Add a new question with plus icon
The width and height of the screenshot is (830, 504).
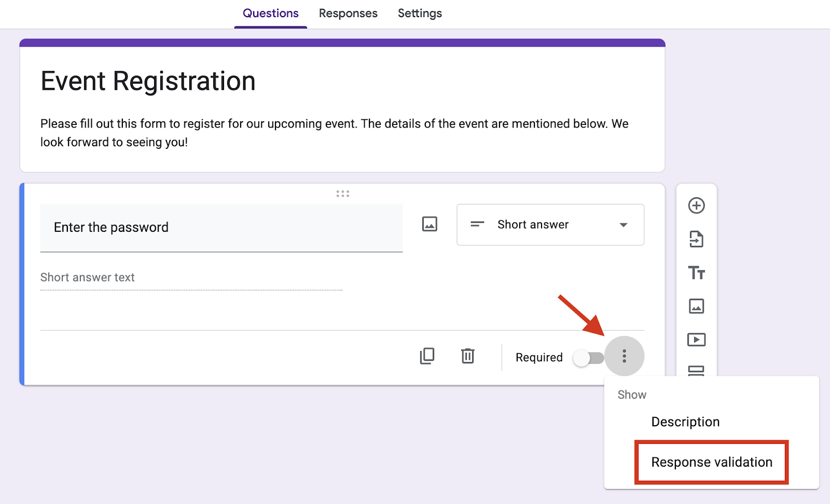(696, 205)
